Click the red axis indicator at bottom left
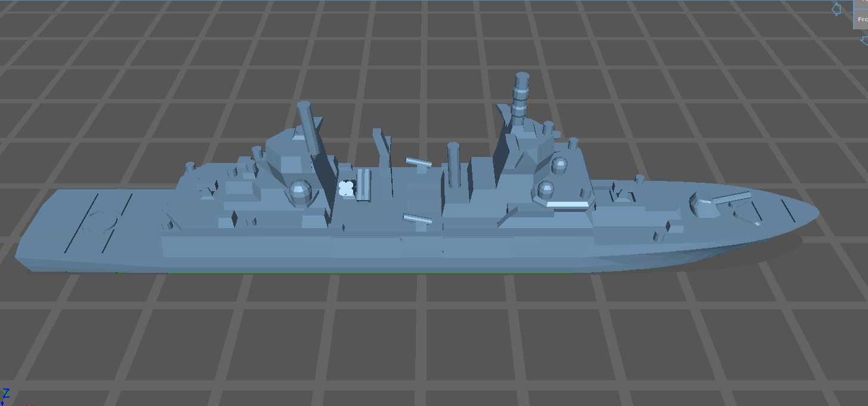 [x=30, y=405]
